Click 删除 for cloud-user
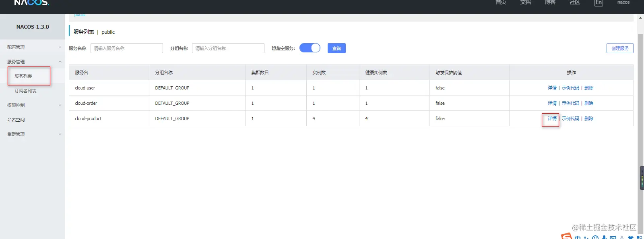 (x=589, y=88)
